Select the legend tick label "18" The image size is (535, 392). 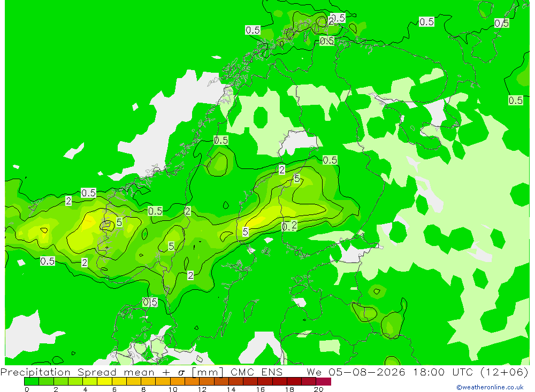point(289,389)
